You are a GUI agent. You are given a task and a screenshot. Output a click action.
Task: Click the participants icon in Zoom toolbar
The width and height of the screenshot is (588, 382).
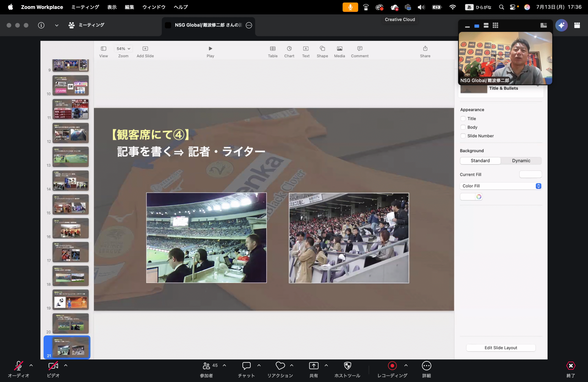(x=206, y=365)
